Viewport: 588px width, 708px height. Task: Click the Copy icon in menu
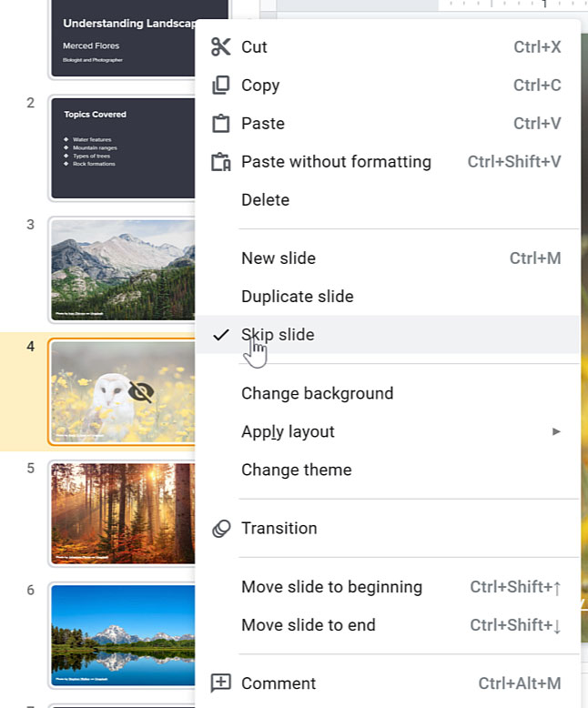pyautogui.click(x=220, y=86)
